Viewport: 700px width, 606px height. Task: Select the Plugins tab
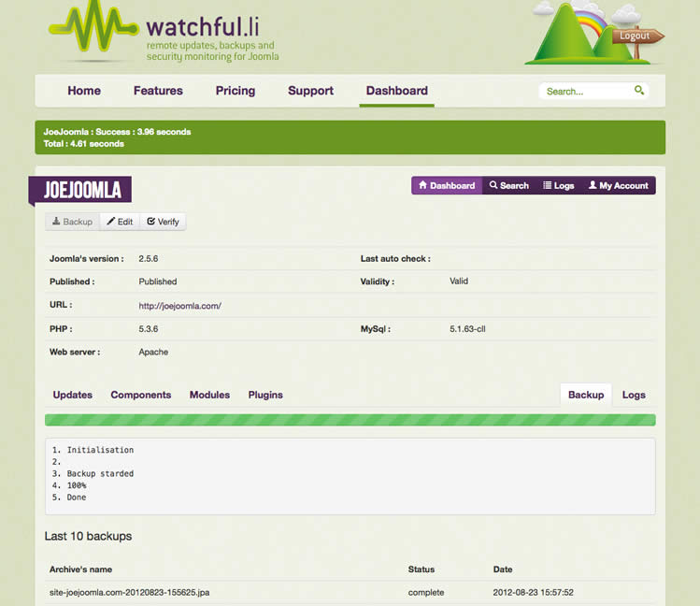tap(265, 395)
